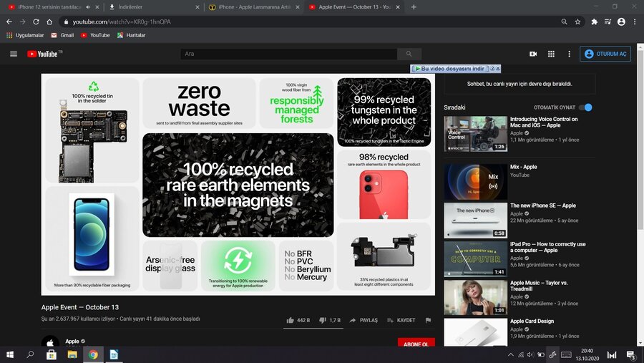Open Chrome profile avatar
This screenshot has height=363, width=644.
(x=621, y=21)
